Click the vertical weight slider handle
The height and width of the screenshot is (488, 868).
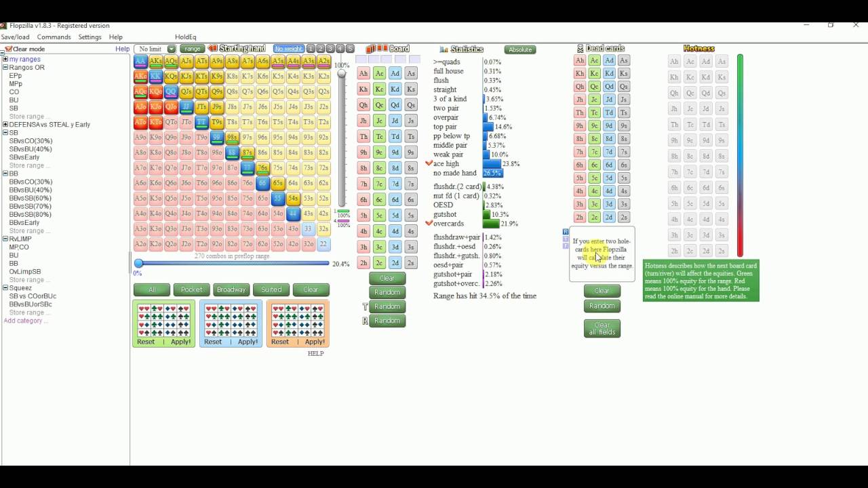pyautogui.click(x=342, y=74)
